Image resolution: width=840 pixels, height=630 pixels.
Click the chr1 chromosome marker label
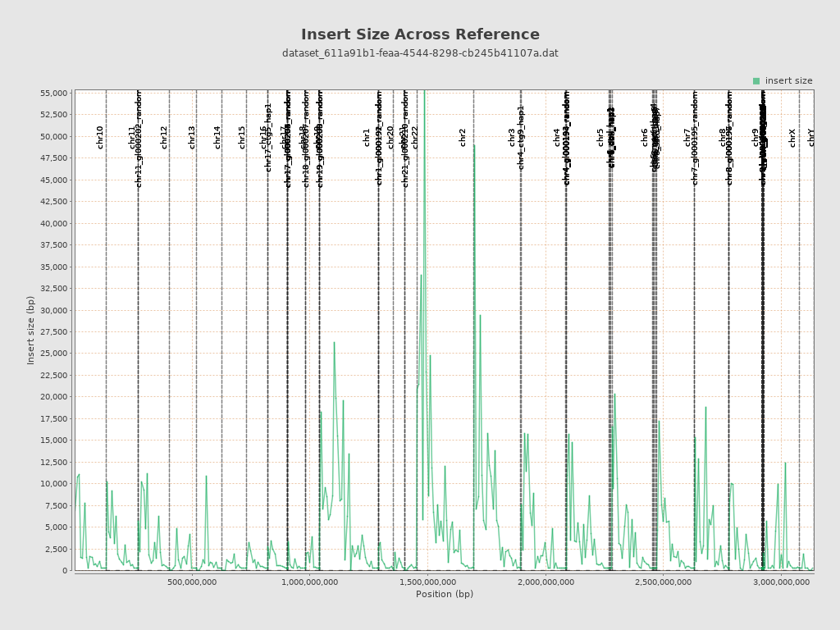[x=367, y=137]
